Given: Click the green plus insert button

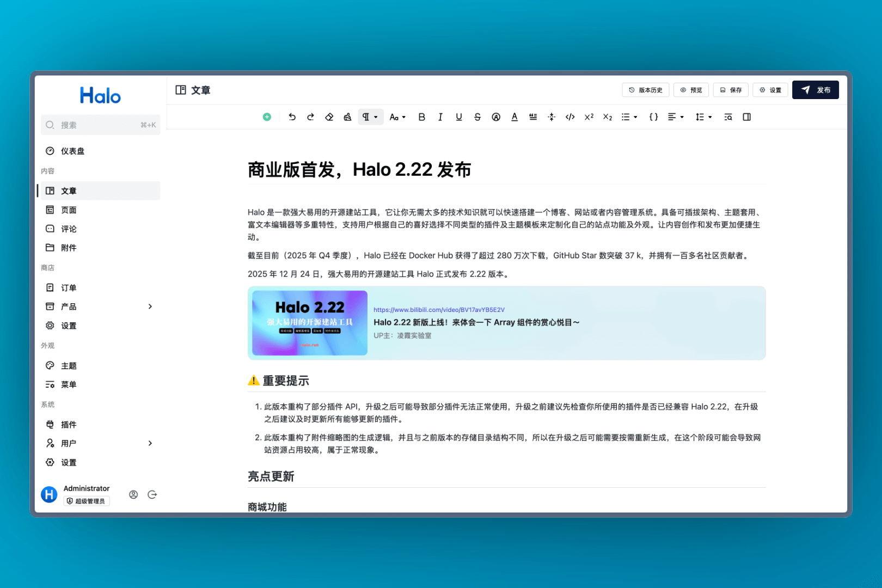Looking at the screenshot, I should tap(267, 117).
